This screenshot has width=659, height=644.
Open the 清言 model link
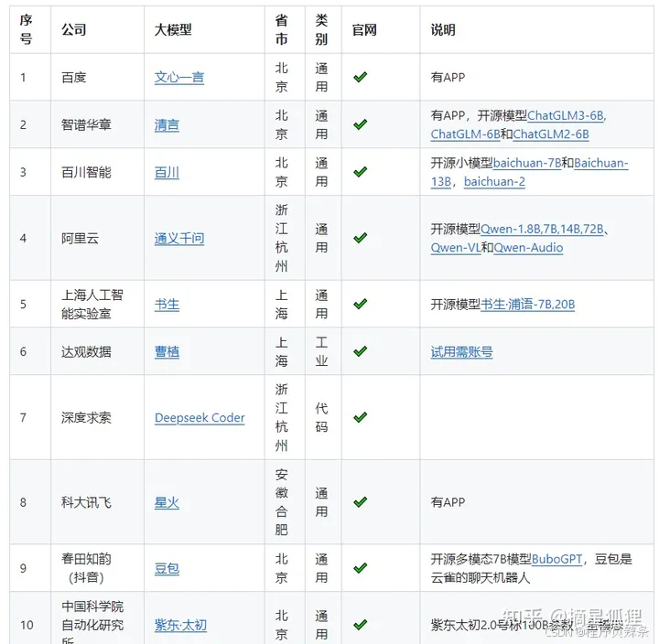click(167, 125)
